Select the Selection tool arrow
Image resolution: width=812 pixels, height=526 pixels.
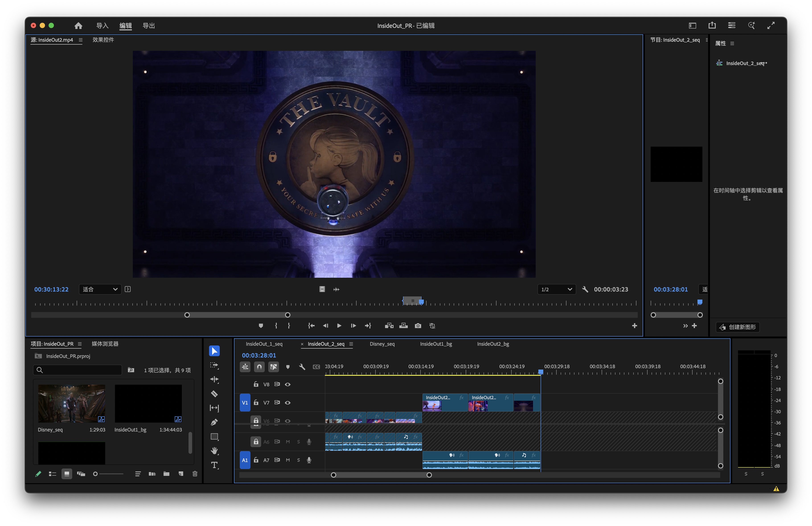click(214, 351)
